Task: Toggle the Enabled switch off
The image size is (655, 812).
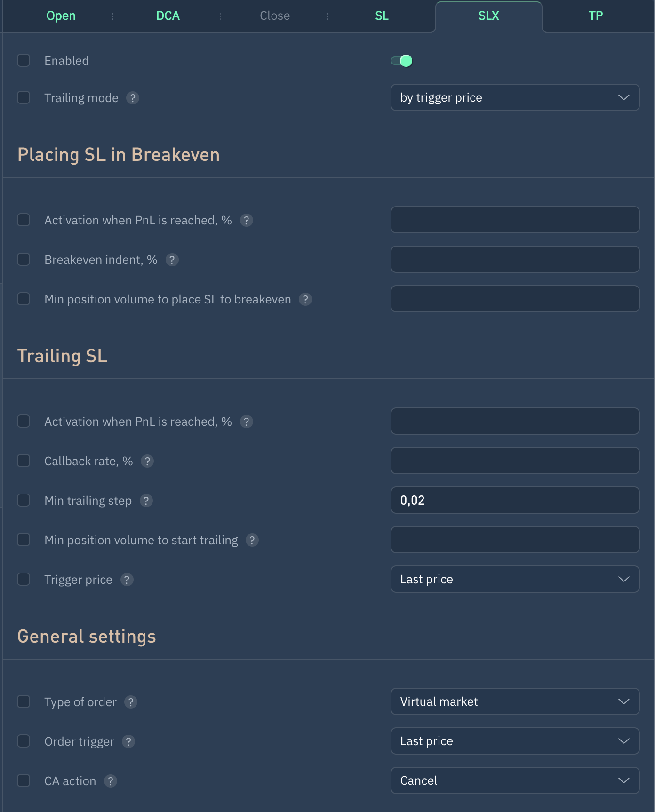Action: 402,61
